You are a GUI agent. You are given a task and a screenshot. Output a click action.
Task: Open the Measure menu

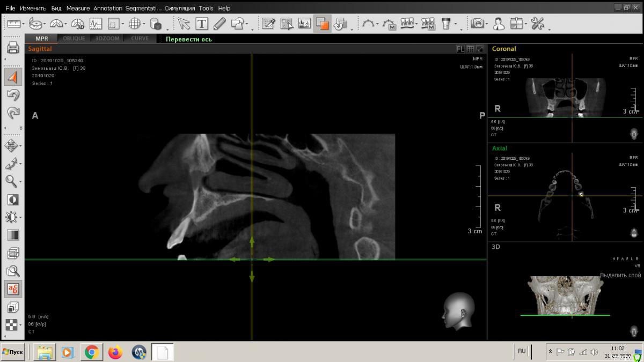pyautogui.click(x=78, y=8)
